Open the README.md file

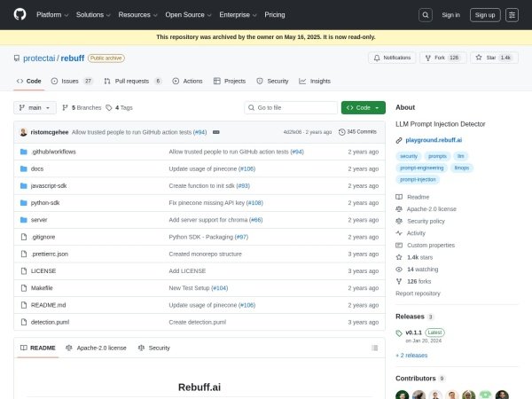click(x=48, y=305)
